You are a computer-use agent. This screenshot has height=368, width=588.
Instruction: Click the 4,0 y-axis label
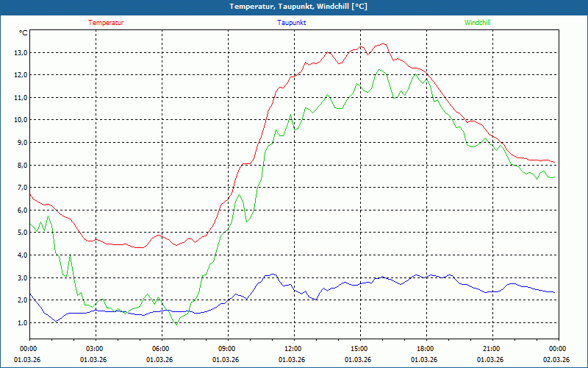pyautogui.click(x=23, y=255)
